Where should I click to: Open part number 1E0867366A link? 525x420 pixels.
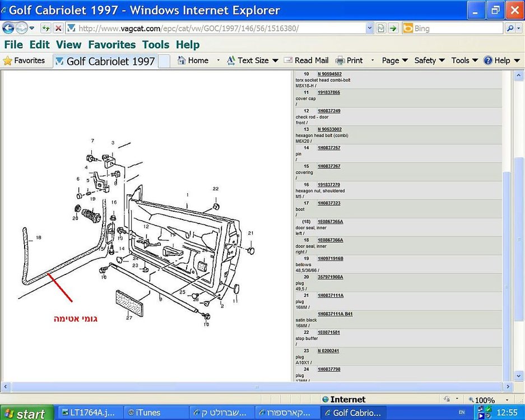tap(330, 240)
